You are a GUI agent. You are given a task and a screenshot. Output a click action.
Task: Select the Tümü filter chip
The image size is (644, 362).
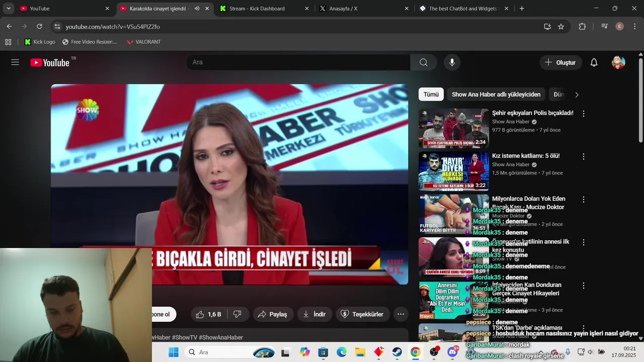click(431, 95)
